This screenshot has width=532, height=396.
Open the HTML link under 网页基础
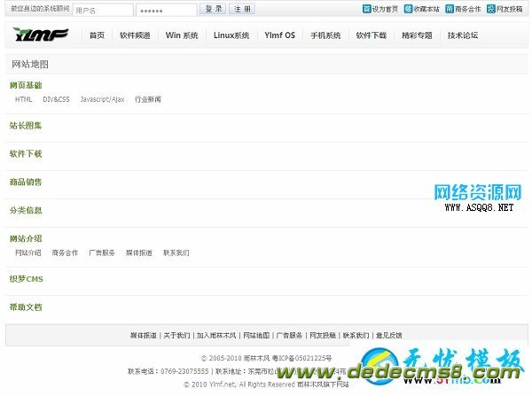point(24,99)
